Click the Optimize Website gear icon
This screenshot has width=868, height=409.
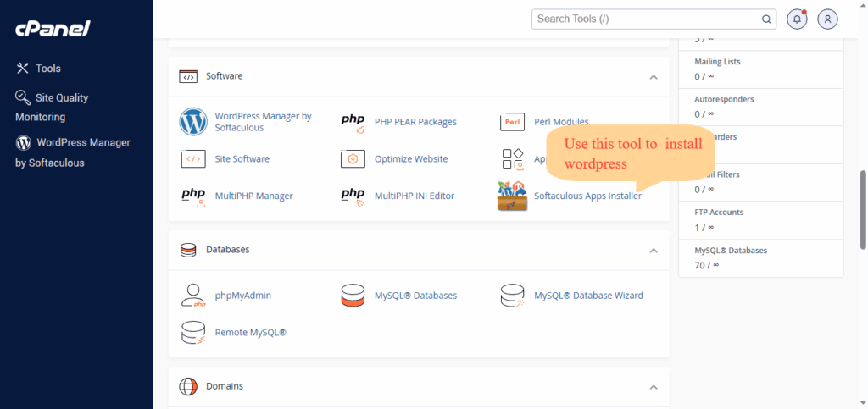(x=353, y=158)
